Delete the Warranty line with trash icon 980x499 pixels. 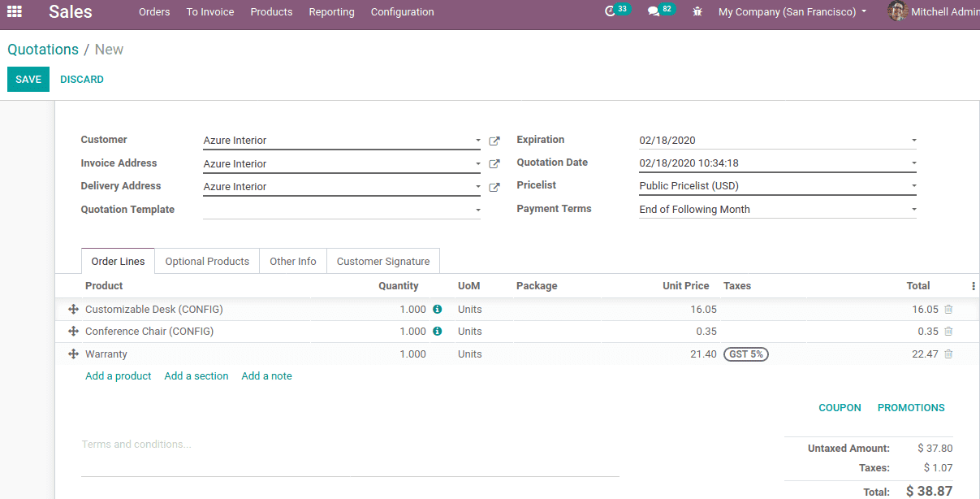[948, 354]
